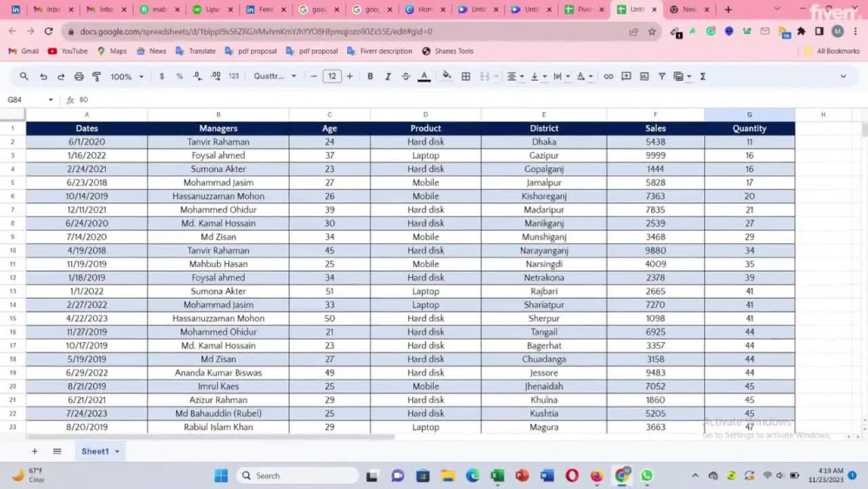
Task: Expand vertical align options
Action: (x=545, y=76)
